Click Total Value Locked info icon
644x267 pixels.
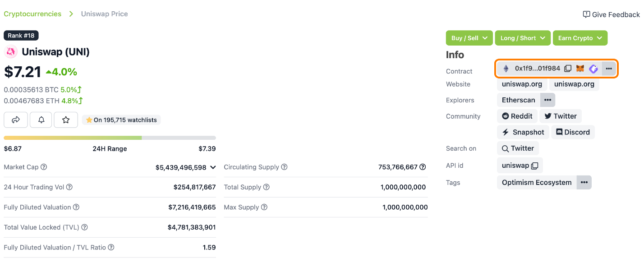(x=84, y=227)
